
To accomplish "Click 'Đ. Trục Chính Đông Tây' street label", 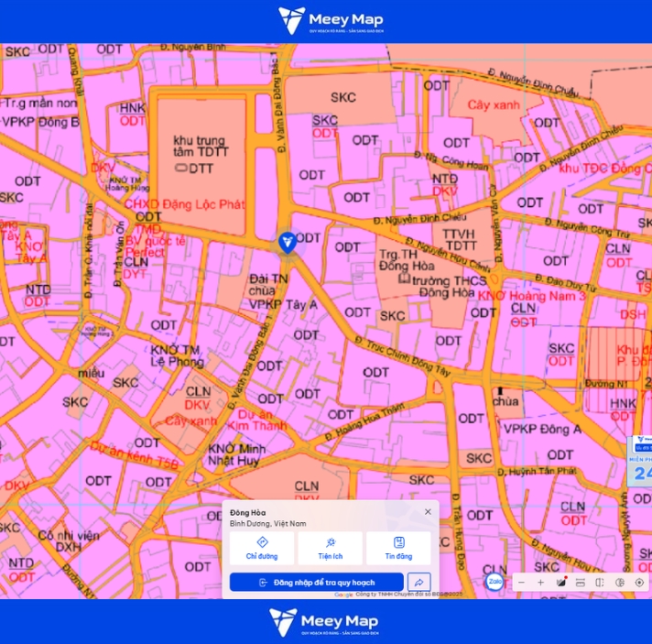I will [x=403, y=356].
